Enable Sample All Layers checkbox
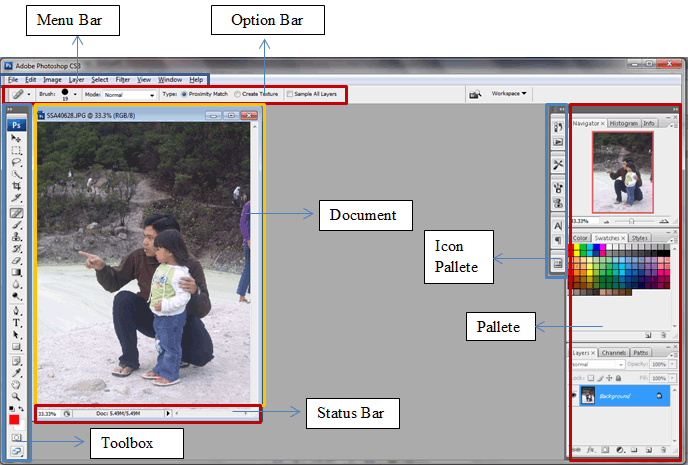688x465 pixels. (290, 94)
